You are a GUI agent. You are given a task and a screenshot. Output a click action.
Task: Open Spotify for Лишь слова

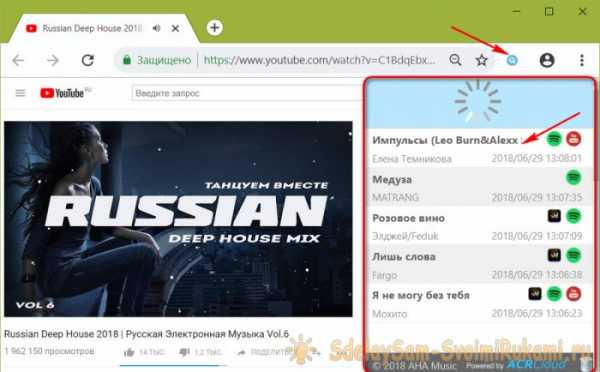click(573, 255)
